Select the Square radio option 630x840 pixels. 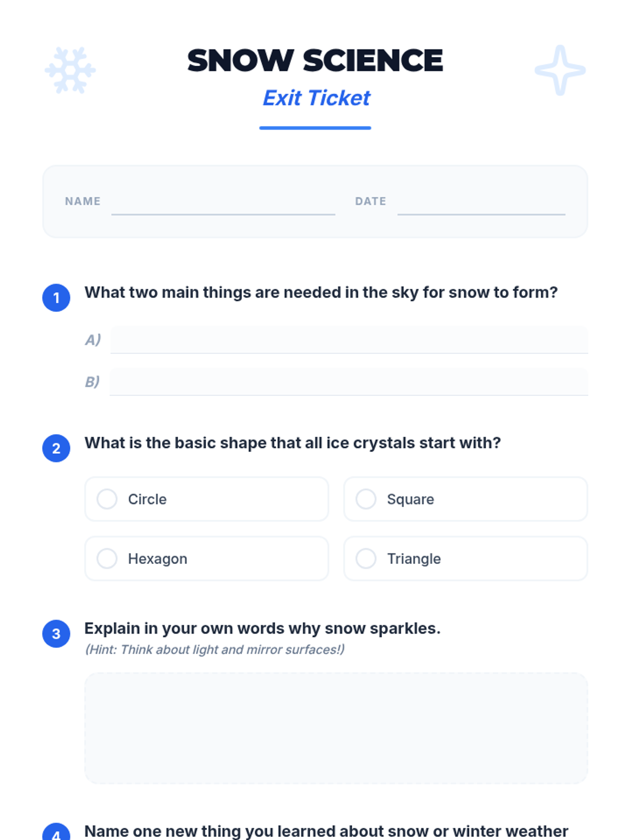(466, 499)
